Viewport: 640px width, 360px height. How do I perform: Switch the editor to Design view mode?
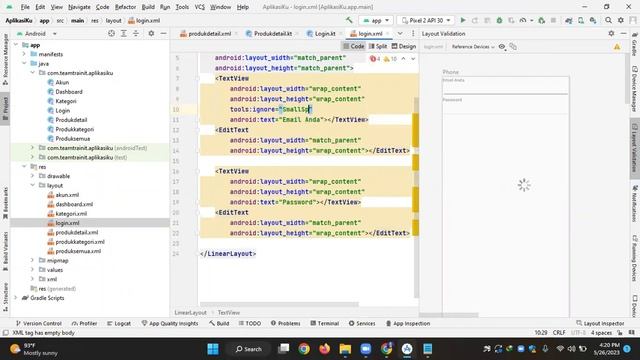point(404,47)
